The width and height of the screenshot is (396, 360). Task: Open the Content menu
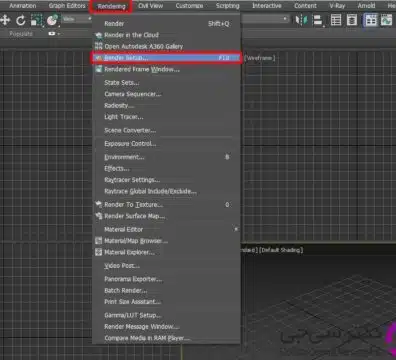click(x=305, y=6)
